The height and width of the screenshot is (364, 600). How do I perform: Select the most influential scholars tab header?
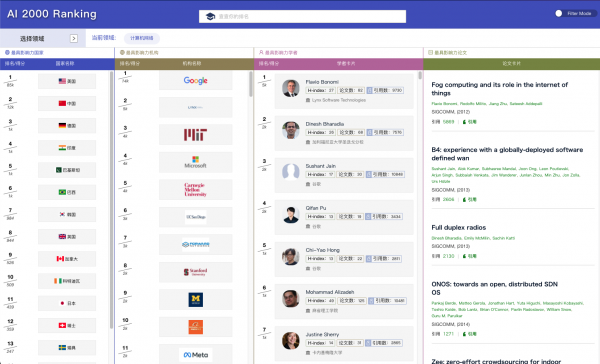[x=278, y=52]
